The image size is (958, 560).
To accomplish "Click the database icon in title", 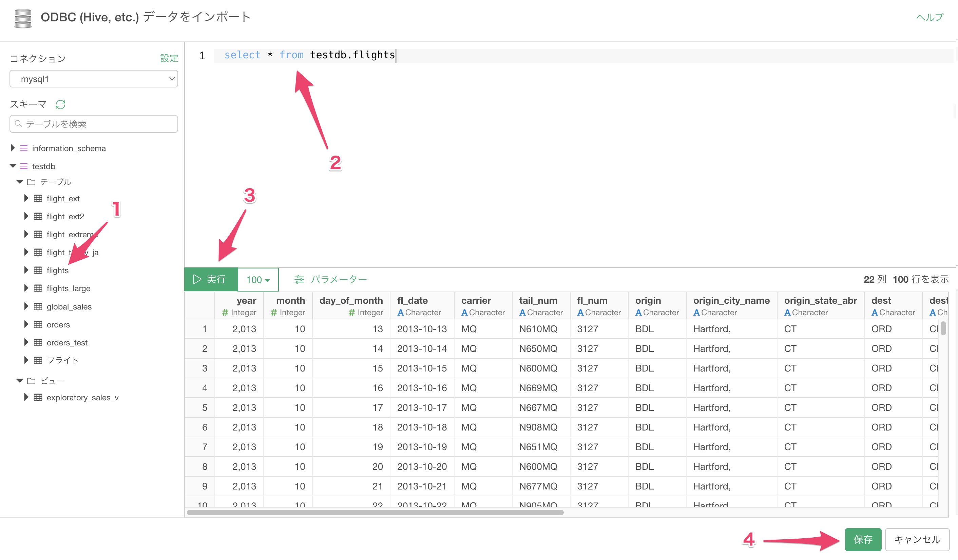I will (x=23, y=18).
